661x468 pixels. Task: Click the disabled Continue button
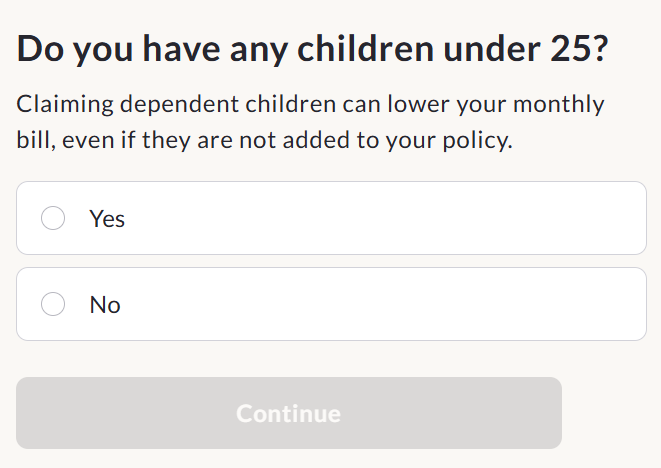click(x=289, y=413)
